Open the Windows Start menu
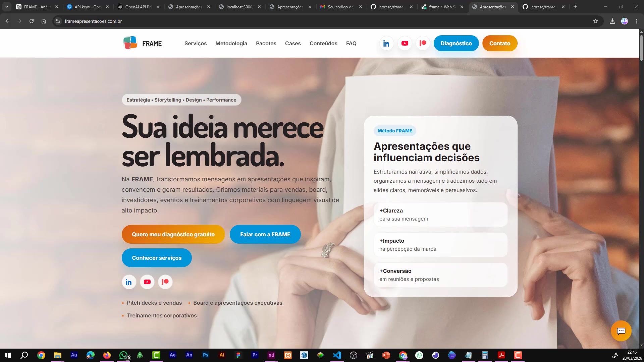644x362 pixels. [x=8, y=355]
